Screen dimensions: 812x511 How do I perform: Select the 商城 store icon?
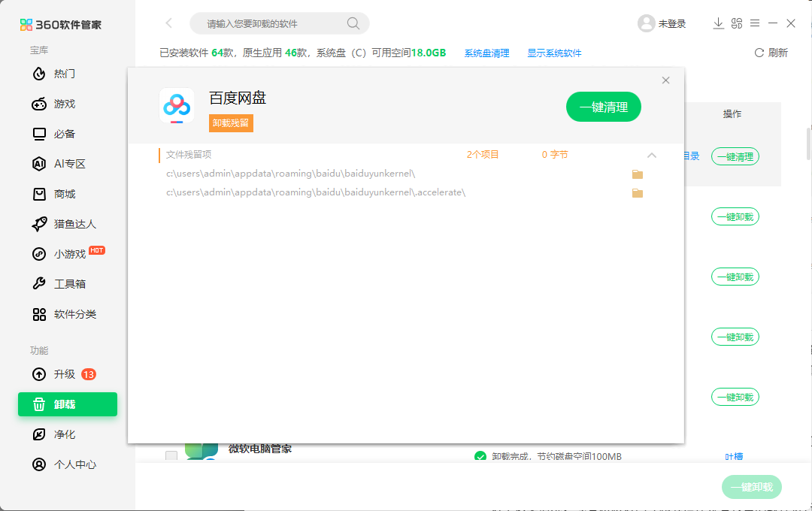(38, 194)
